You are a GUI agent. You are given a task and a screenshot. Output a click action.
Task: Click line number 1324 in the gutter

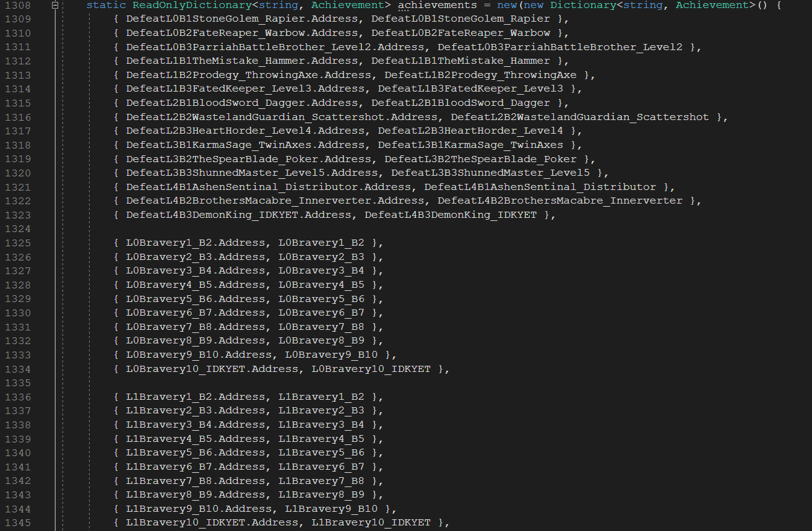(x=17, y=229)
